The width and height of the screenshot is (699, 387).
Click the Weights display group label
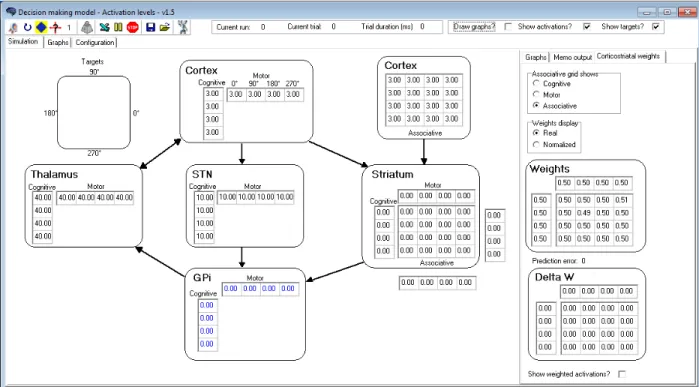coord(555,123)
